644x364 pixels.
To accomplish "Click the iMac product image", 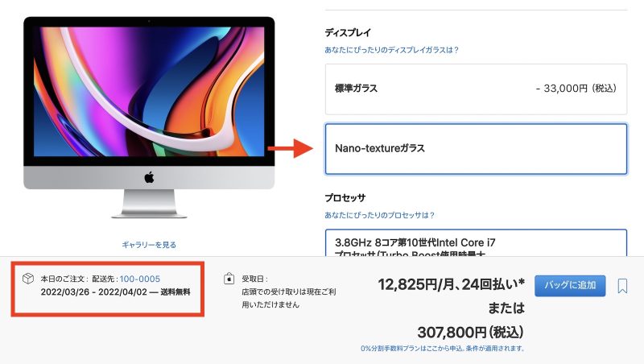I will (x=149, y=118).
